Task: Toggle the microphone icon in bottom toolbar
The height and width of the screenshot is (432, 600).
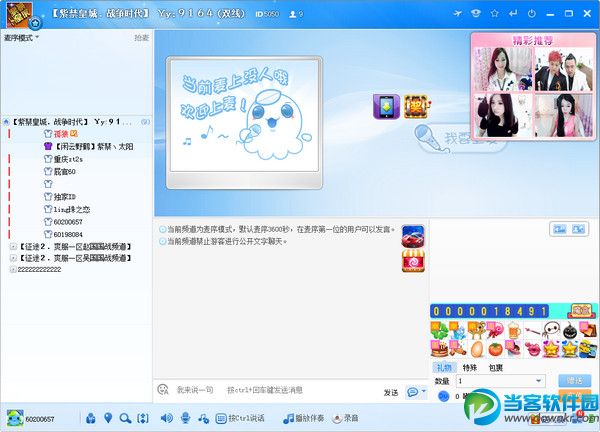Action: click(185, 418)
